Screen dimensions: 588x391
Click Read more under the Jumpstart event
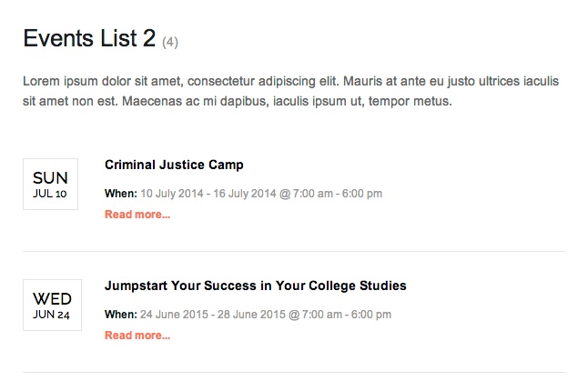point(137,336)
